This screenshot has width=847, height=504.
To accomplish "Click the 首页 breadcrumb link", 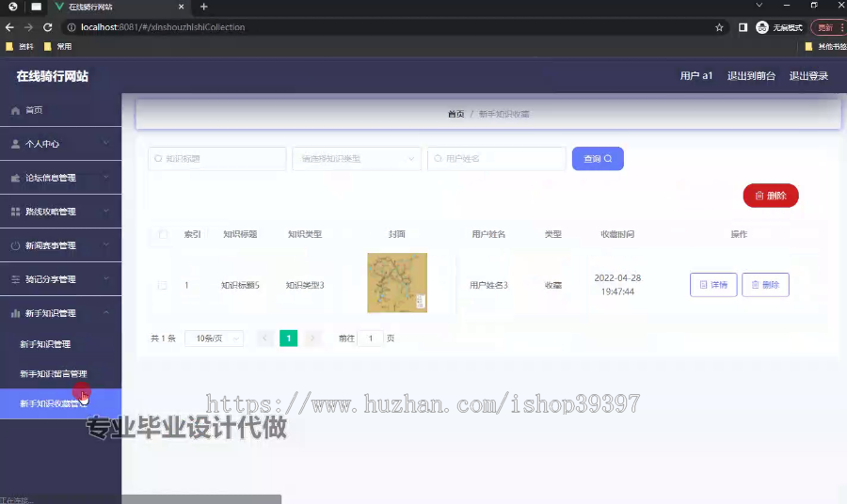I will click(x=455, y=114).
